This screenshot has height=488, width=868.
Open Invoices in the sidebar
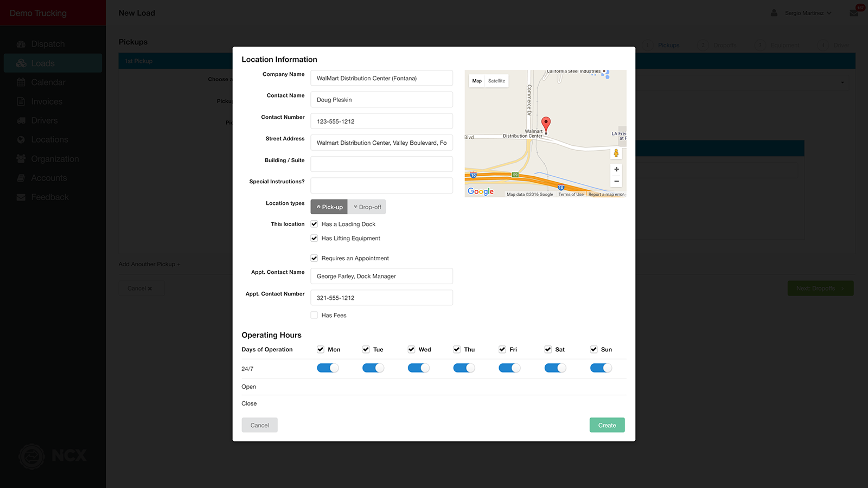point(47,101)
